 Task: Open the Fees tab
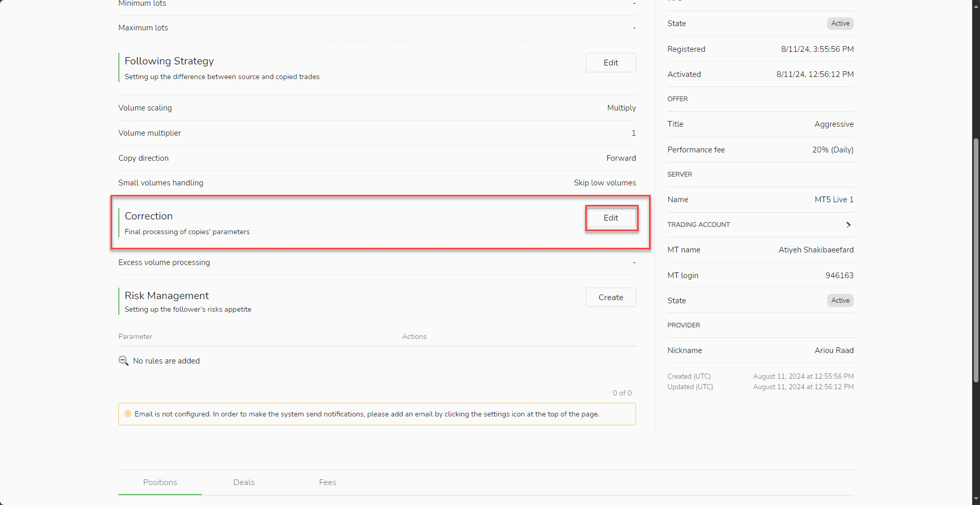click(328, 482)
